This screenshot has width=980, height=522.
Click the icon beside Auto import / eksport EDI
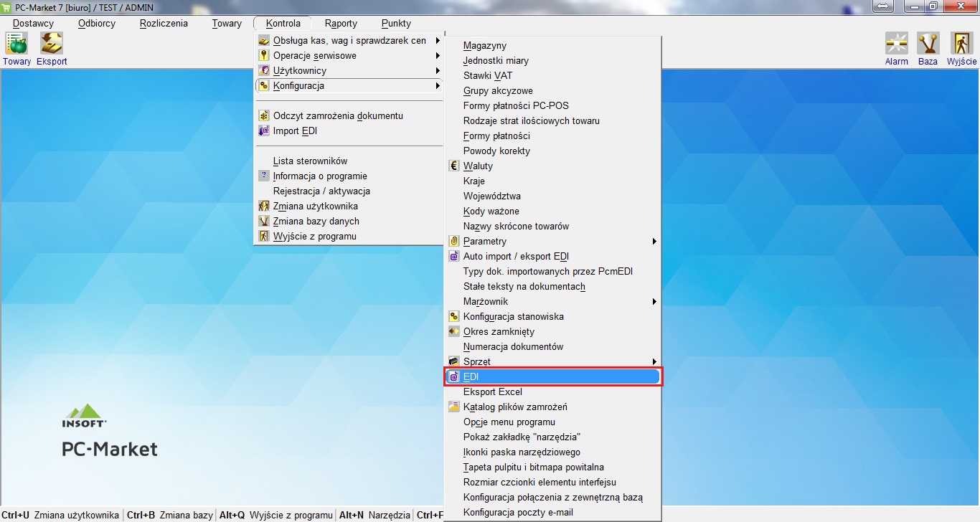[x=454, y=257]
